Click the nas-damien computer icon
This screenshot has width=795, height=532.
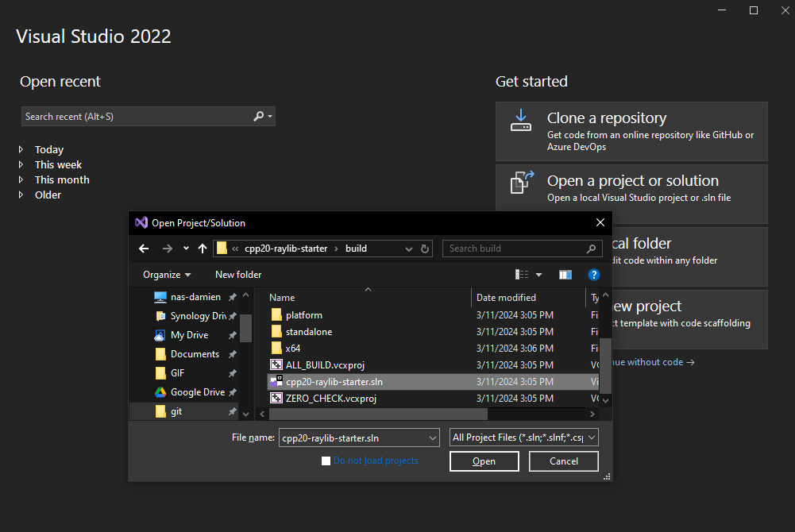(160, 297)
